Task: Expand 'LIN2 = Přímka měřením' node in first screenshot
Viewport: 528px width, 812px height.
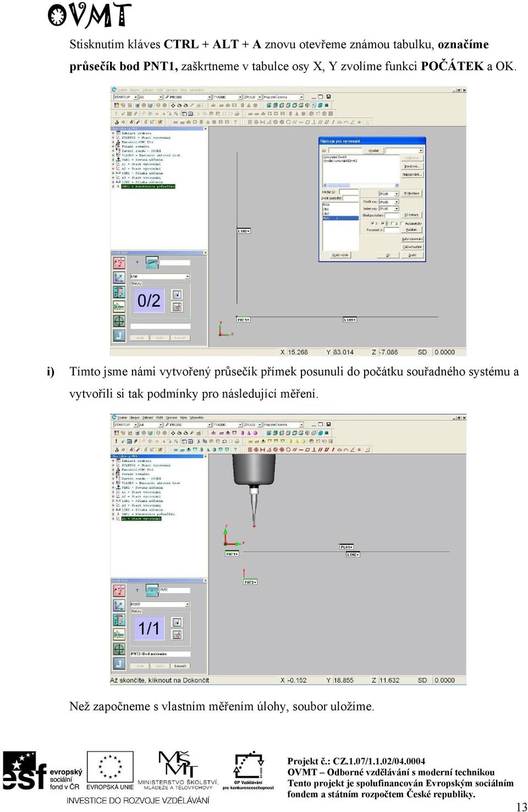Action: click(x=113, y=182)
